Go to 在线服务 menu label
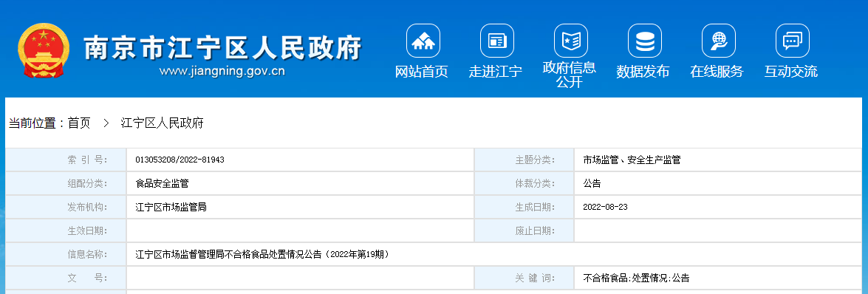This screenshot has width=868, height=294. tap(717, 72)
